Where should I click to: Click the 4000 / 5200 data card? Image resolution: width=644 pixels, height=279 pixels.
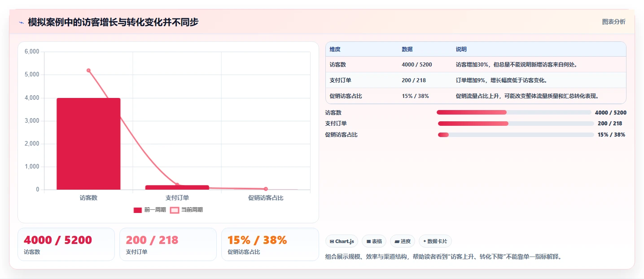point(66,244)
